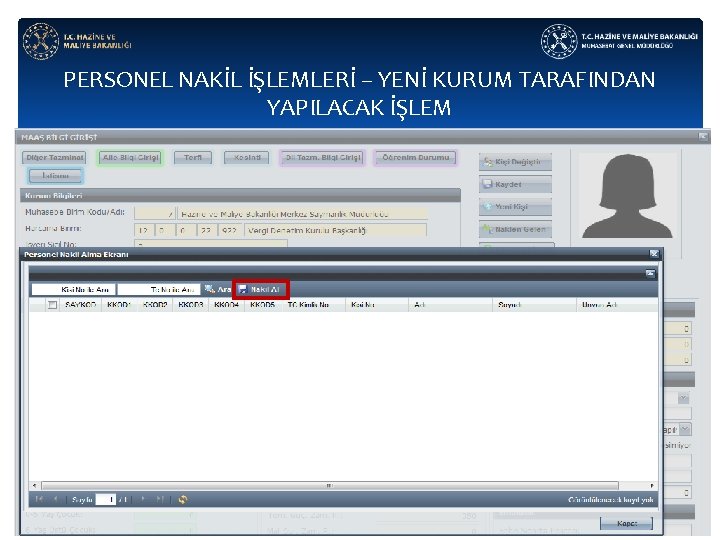Screen dimensions: 720x540
Task: Click the Tc No ile Ara field
Action: tap(159, 289)
